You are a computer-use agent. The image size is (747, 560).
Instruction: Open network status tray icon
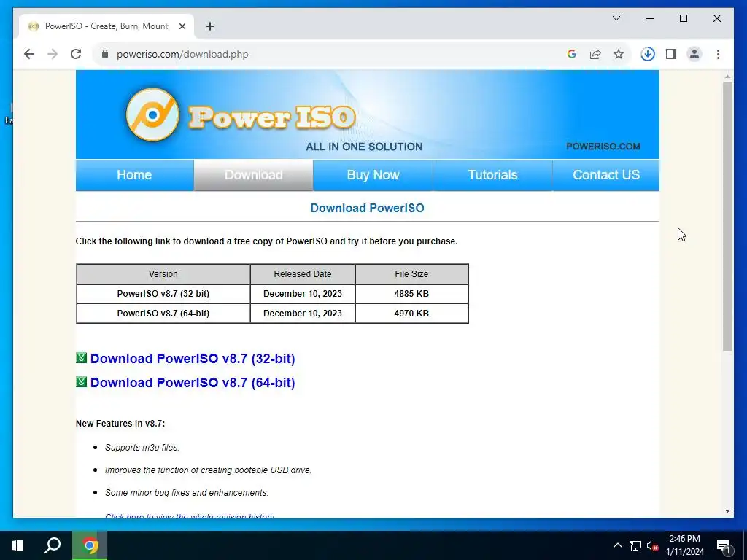coord(635,545)
